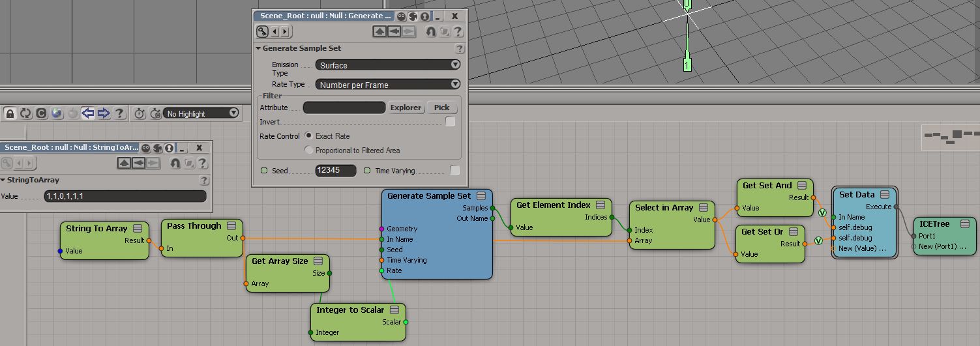This screenshot has height=346, width=980.
Task: Open help for Generate Sample Set section
Action: click(x=459, y=49)
